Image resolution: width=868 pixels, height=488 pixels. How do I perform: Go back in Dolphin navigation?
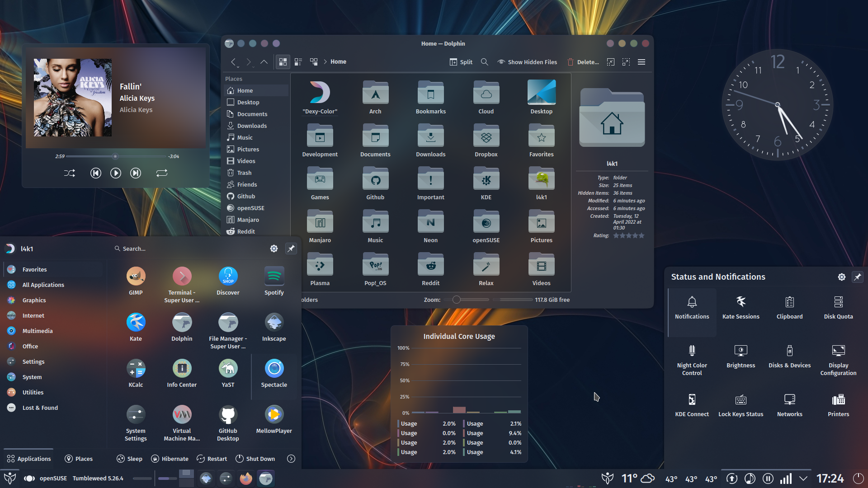click(x=233, y=62)
